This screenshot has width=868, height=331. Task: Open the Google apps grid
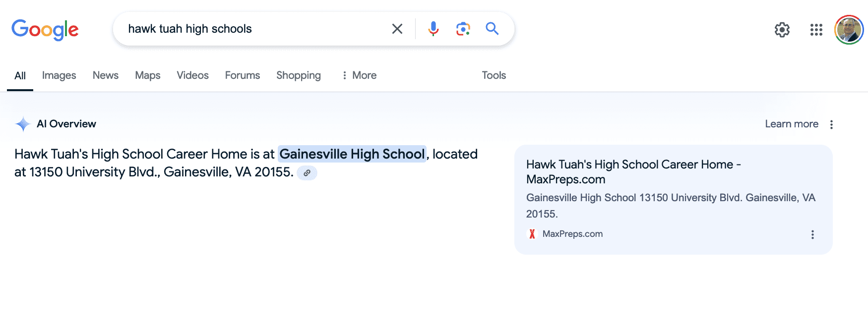pyautogui.click(x=815, y=30)
